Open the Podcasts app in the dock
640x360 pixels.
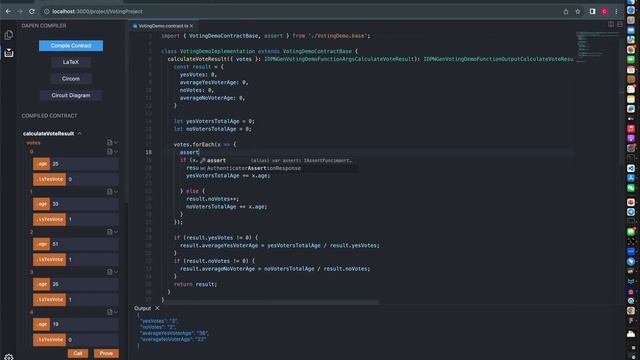tap(631, 138)
